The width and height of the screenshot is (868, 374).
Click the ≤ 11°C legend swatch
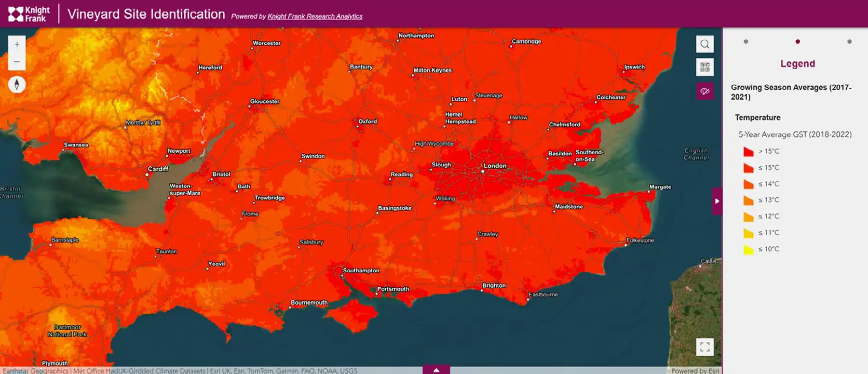coord(748,233)
